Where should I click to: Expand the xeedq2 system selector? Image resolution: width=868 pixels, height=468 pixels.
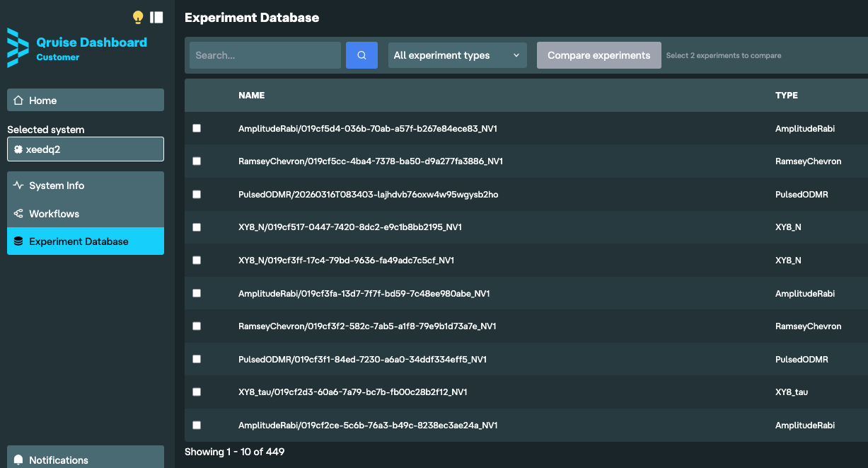[85, 149]
